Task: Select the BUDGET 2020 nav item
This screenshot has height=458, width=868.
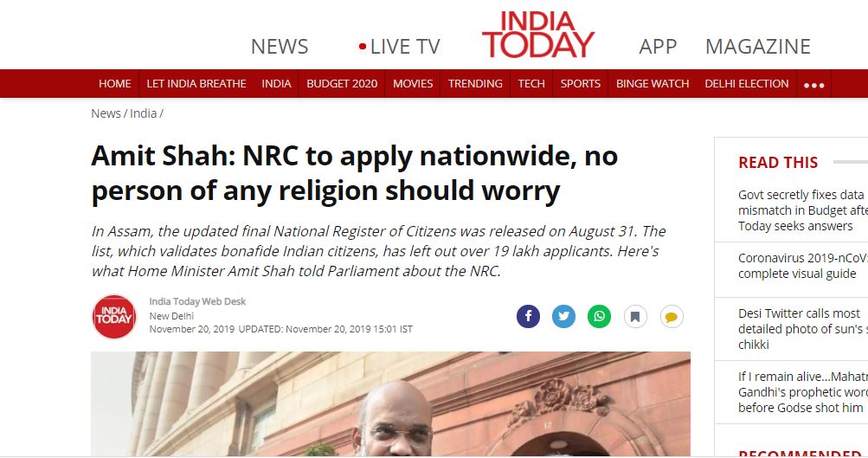Action: coord(342,84)
